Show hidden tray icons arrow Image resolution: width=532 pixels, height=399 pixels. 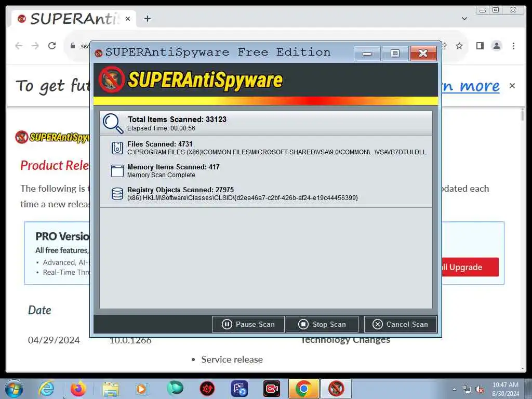point(454,389)
